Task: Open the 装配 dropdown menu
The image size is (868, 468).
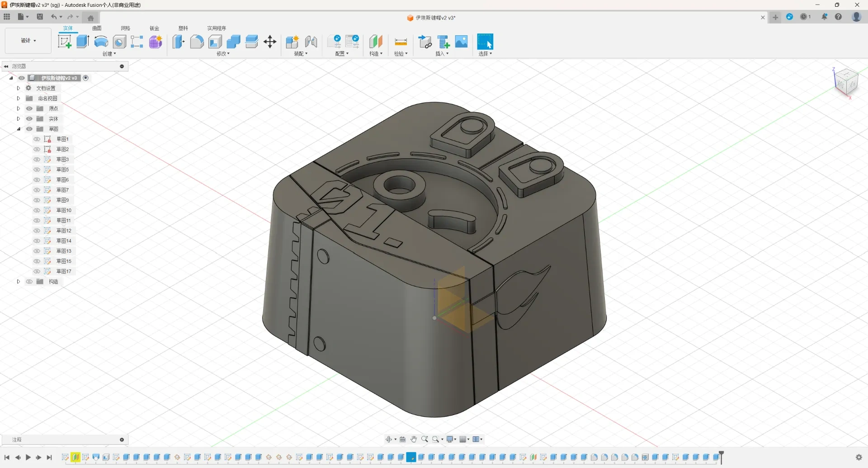Action: [x=301, y=54]
